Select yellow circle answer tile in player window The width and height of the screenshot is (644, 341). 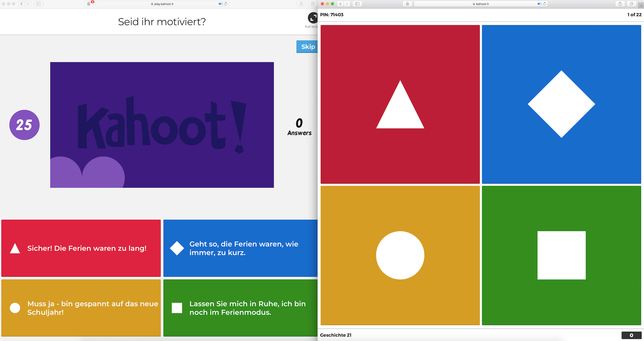pos(400,255)
